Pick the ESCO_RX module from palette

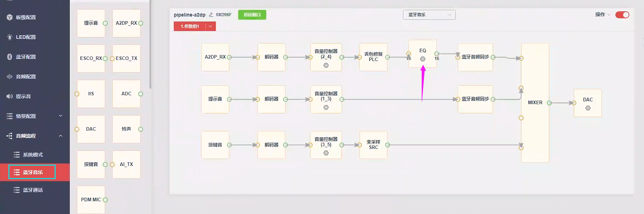click(x=91, y=58)
